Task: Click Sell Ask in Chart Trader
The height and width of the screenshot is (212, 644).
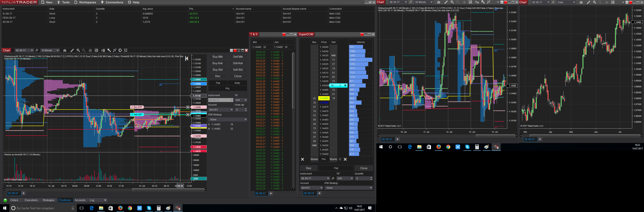Action: [x=238, y=63]
